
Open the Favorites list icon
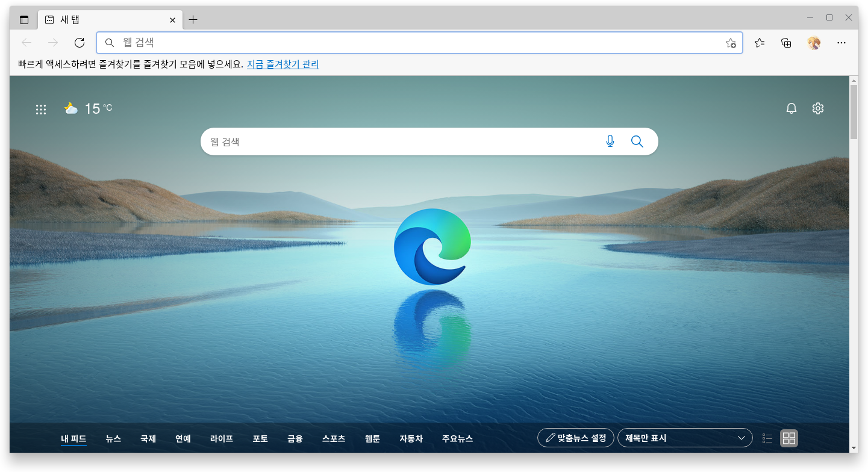760,43
